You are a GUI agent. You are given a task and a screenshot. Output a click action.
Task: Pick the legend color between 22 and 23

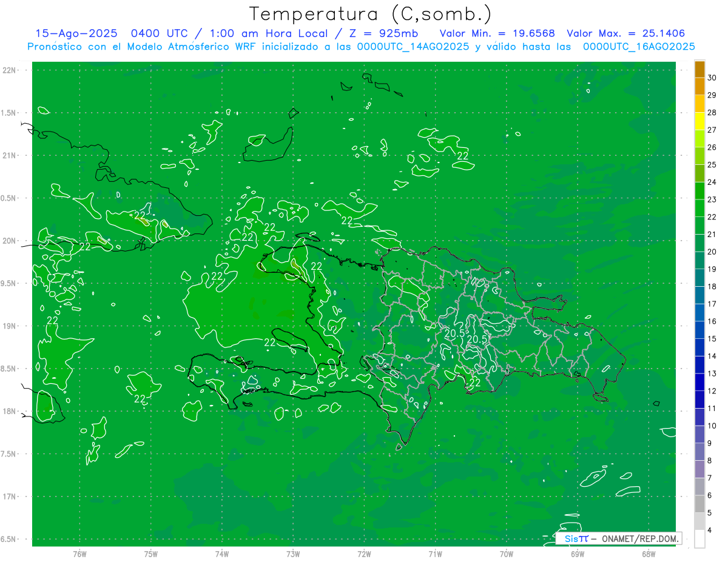pos(699,208)
